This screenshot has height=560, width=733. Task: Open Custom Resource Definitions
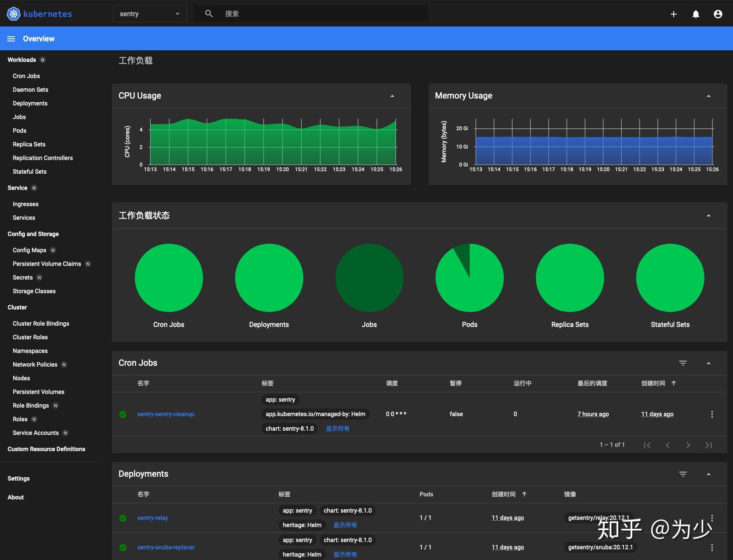click(47, 449)
